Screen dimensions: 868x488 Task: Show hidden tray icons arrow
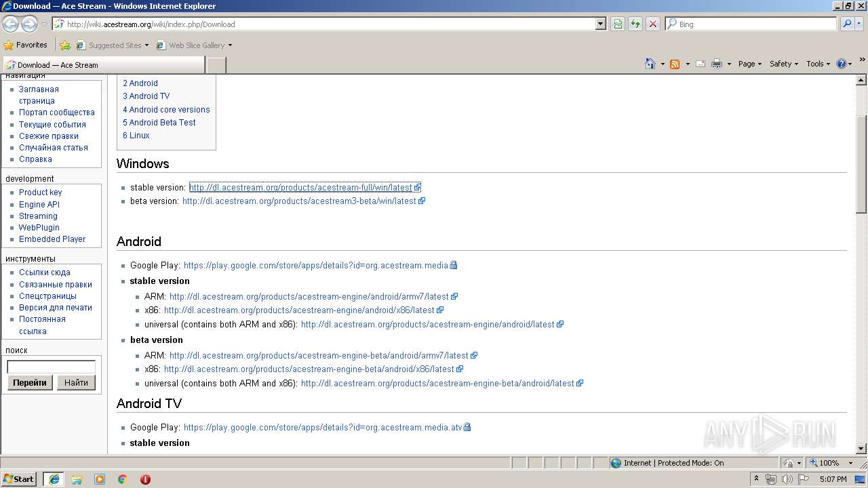(x=756, y=479)
